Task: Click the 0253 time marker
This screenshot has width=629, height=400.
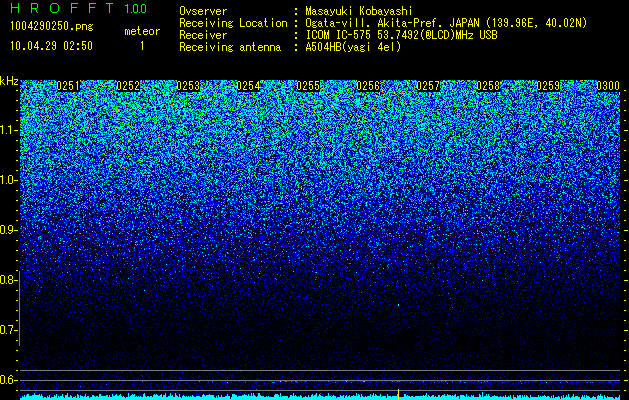Action: 188,86
